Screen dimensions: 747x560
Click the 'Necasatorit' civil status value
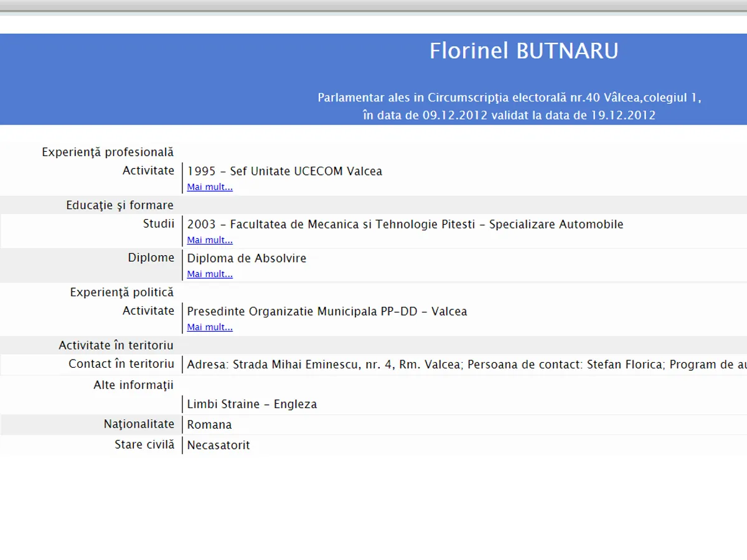tap(218, 446)
